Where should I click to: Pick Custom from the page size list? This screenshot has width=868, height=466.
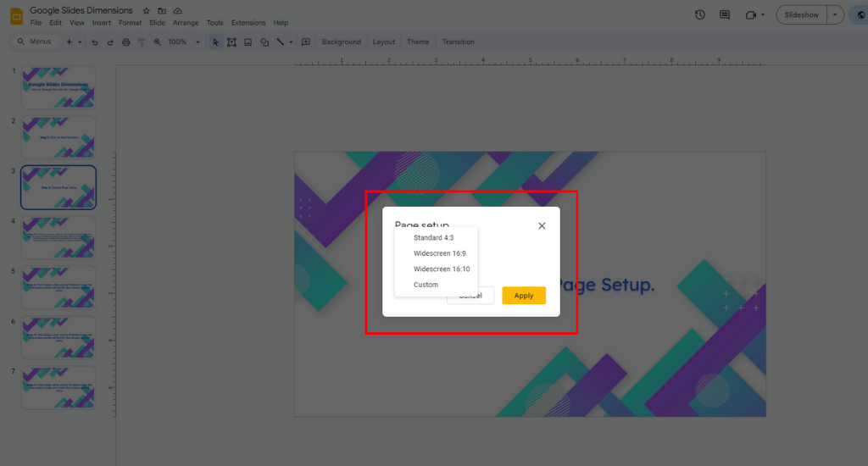pyautogui.click(x=426, y=285)
